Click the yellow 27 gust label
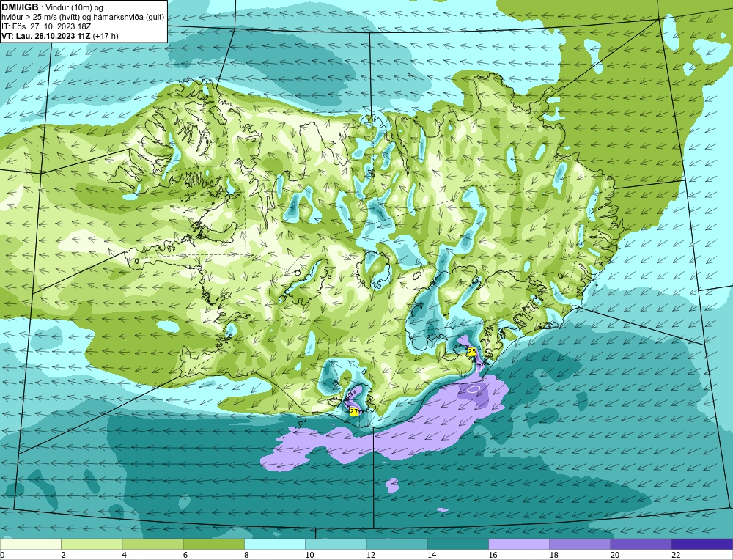 [x=354, y=412]
